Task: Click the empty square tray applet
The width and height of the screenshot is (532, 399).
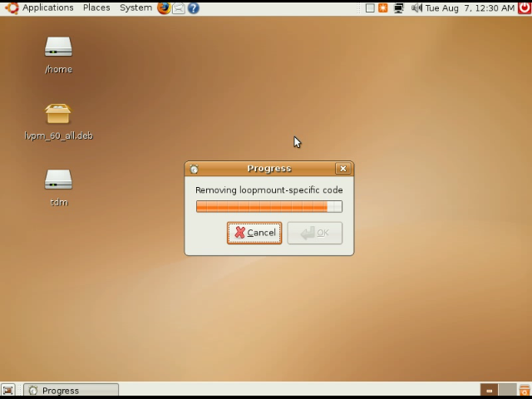Action: pos(370,7)
